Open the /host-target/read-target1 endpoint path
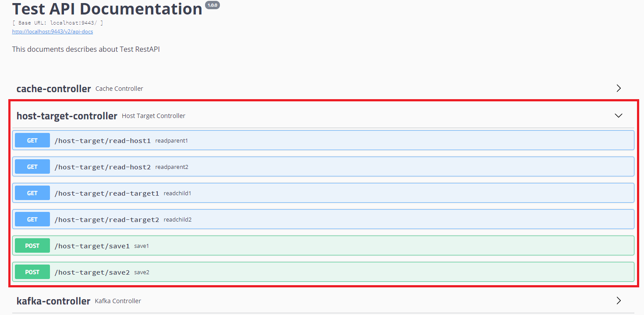644x315 pixels. (x=107, y=193)
